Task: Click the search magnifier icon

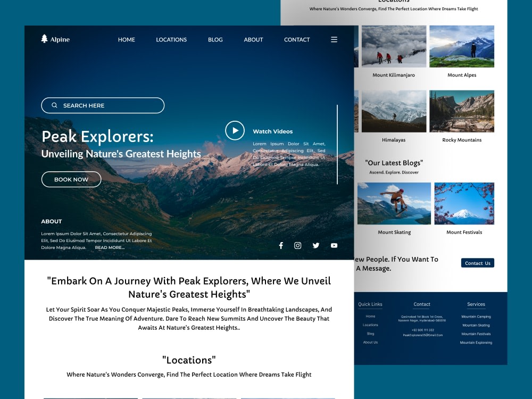Action: pyautogui.click(x=54, y=105)
